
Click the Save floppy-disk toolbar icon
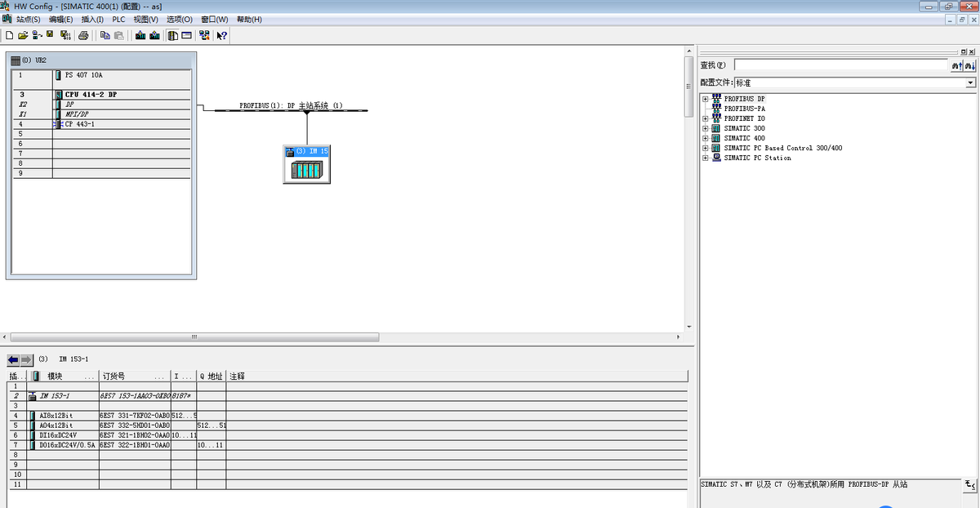click(x=50, y=35)
